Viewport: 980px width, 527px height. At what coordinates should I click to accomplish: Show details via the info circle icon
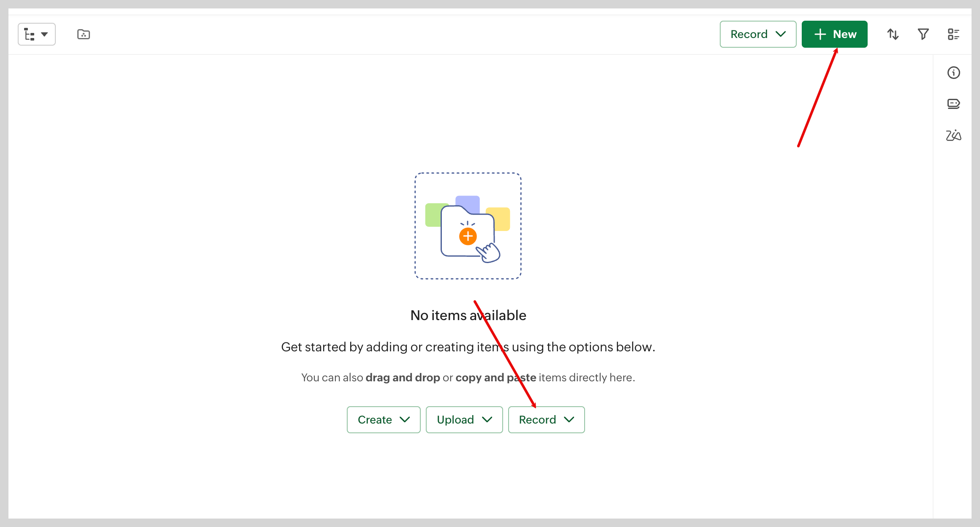click(954, 73)
